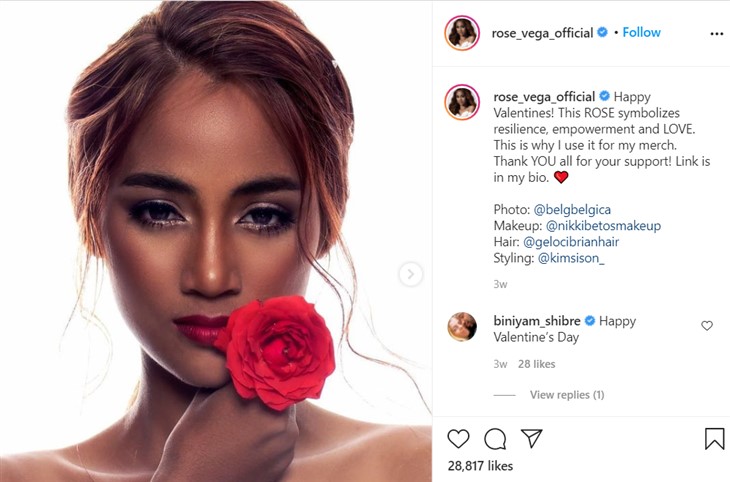Click rose_vega_official avatar beside caption

point(462,102)
